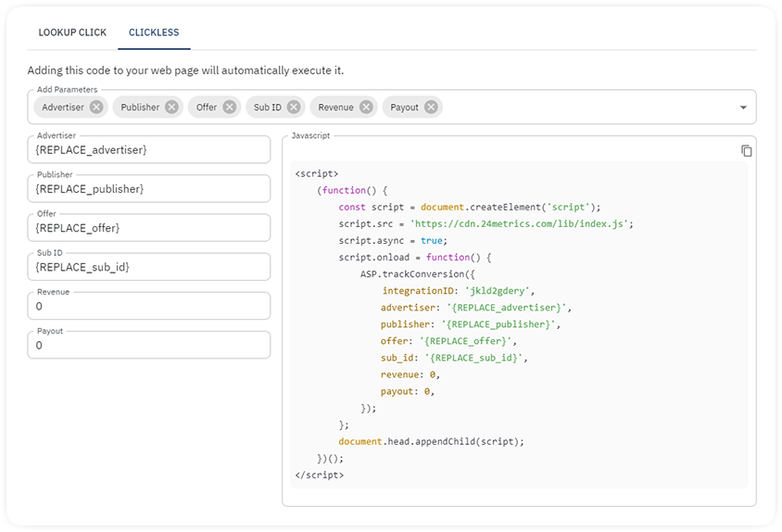This screenshot has width=782, height=532.
Task: Expand the Add Parameters dropdown arrow
Action: (x=743, y=108)
